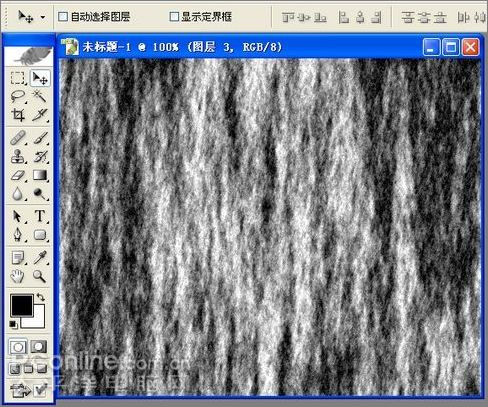This screenshot has width=488, height=407.
Task: Activate the Crop tool
Action: (17, 115)
